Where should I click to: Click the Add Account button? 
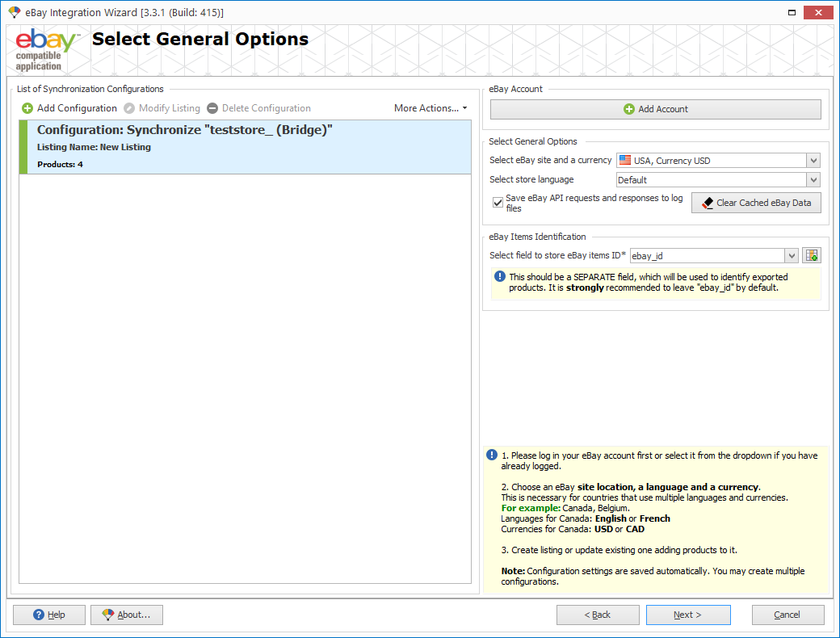[656, 109]
